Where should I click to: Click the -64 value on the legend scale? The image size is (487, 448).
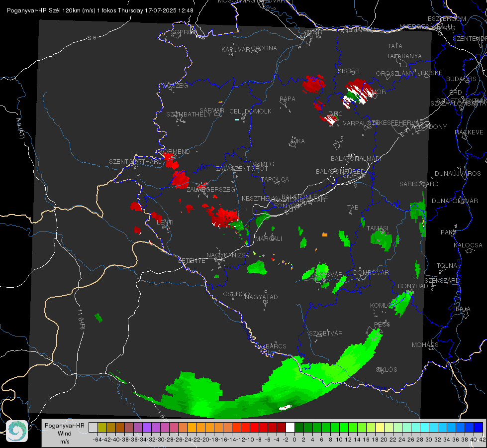click(97, 440)
